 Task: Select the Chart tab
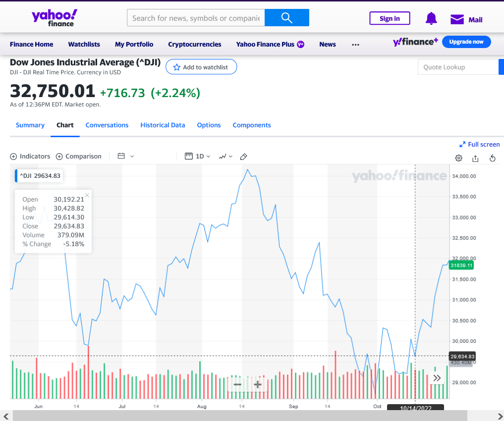[65, 125]
